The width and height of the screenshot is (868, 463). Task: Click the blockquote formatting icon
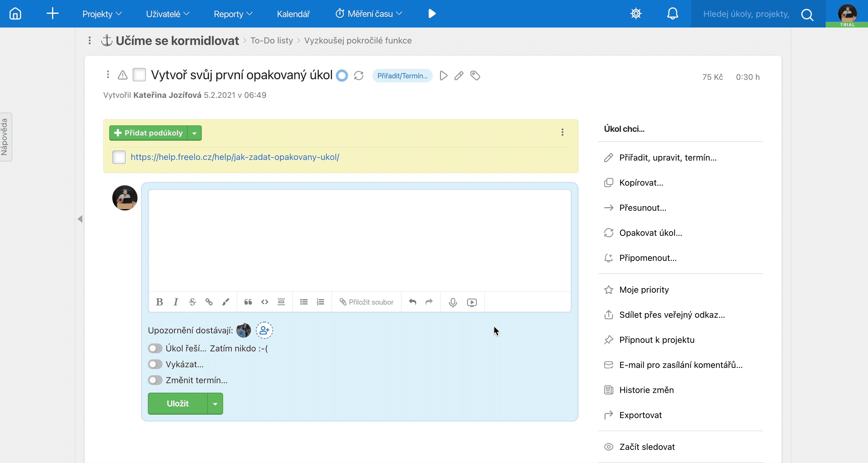[248, 302]
